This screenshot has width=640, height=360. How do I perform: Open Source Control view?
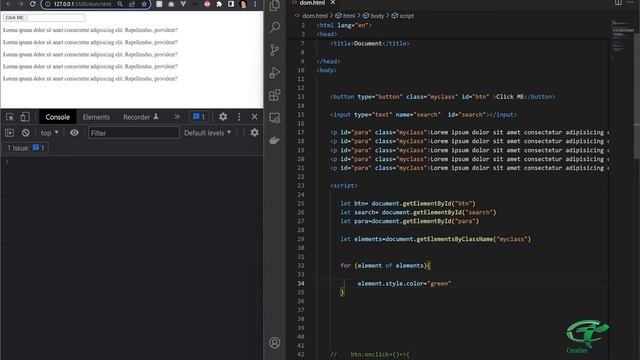click(275, 50)
